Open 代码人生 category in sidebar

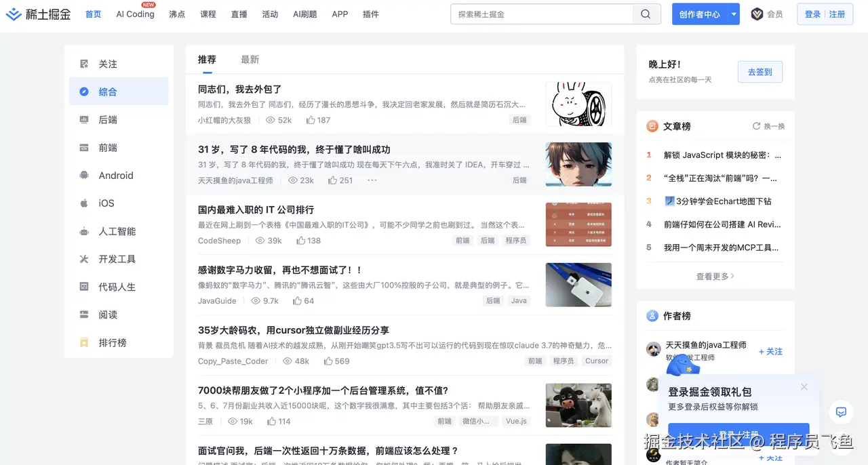(x=119, y=287)
